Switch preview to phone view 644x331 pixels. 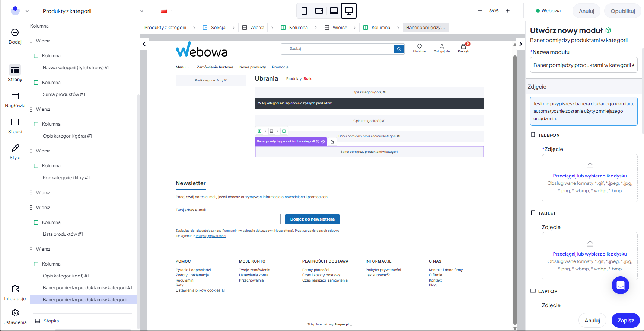point(304,11)
